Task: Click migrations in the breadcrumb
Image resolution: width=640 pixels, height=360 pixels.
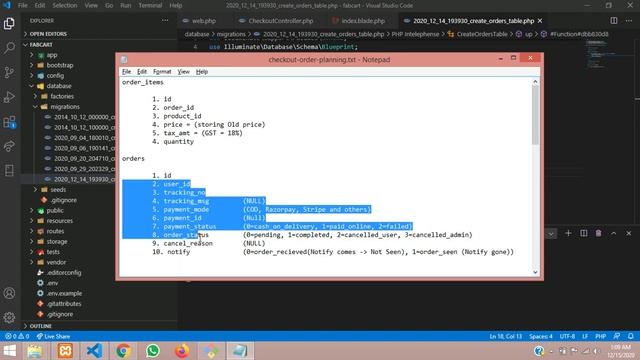Action: tap(231, 34)
